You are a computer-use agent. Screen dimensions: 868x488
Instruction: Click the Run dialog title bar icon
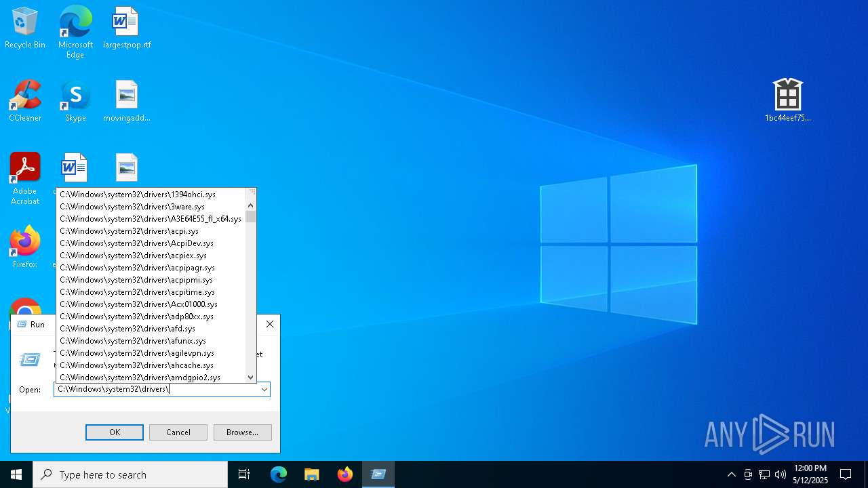pyautogui.click(x=20, y=325)
